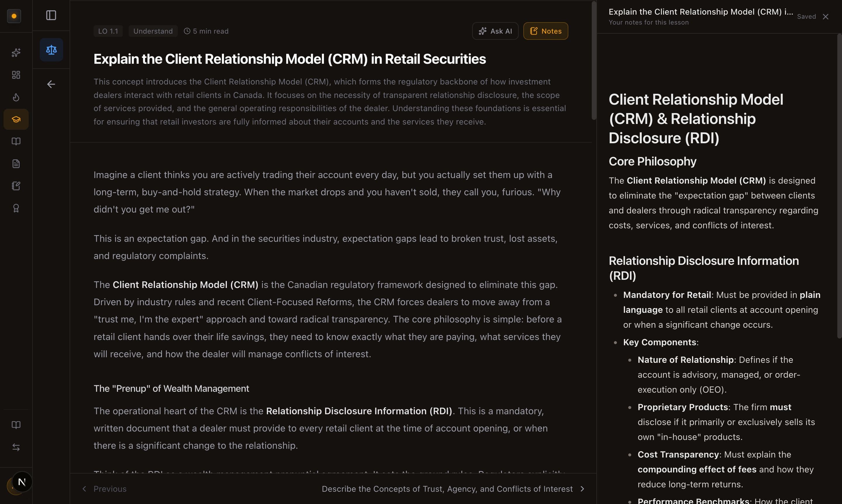This screenshot has height=504, width=842.
Task: Click the orange dot logo at top-left
Action: 14,16
